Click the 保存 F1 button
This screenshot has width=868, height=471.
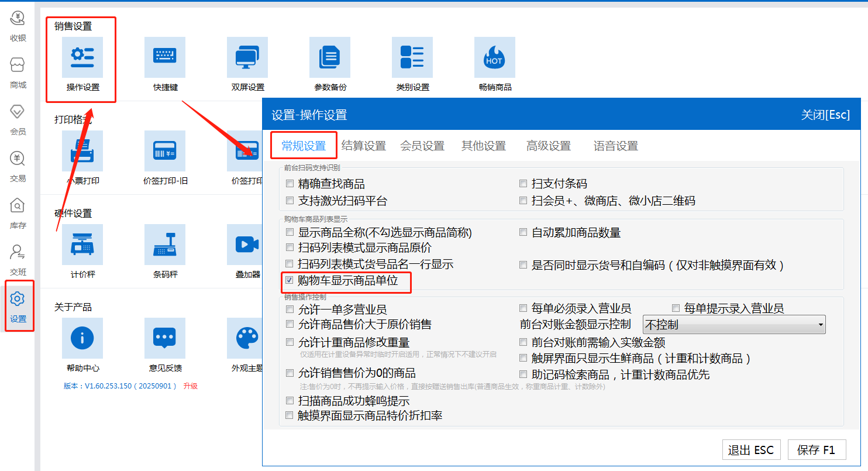click(817, 450)
